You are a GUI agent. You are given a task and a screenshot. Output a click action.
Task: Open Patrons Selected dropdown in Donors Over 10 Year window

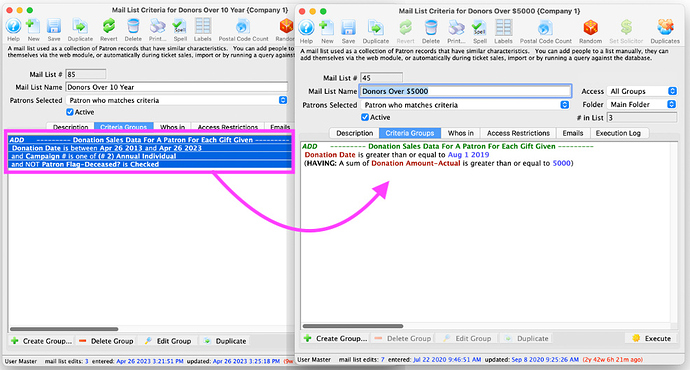coord(176,100)
